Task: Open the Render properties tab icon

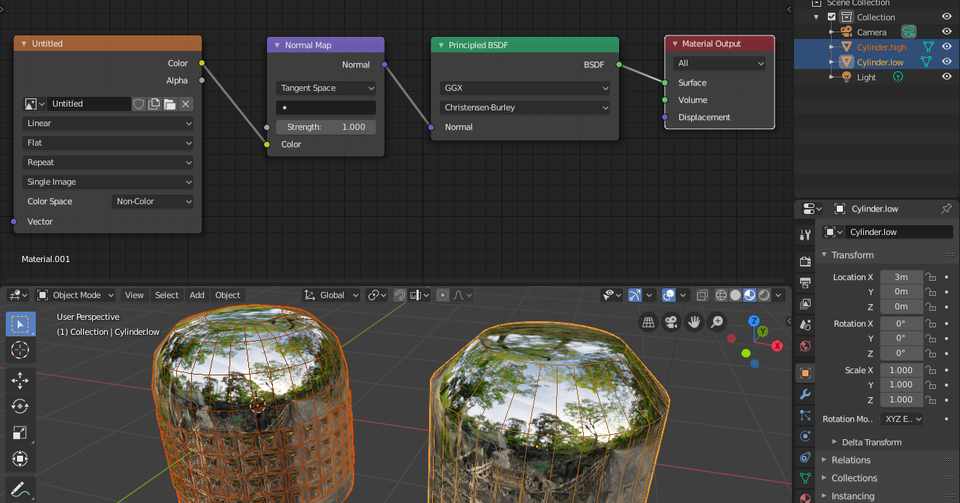Action: [805, 261]
